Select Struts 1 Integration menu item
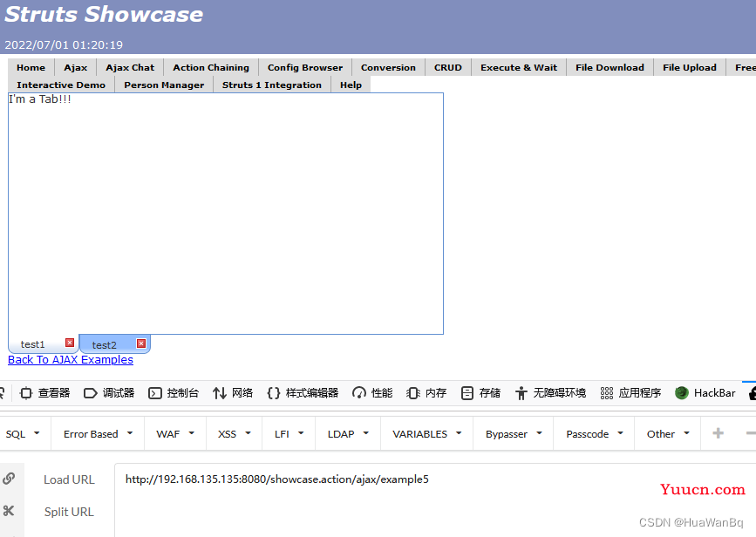The height and width of the screenshot is (537, 756). click(272, 85)
